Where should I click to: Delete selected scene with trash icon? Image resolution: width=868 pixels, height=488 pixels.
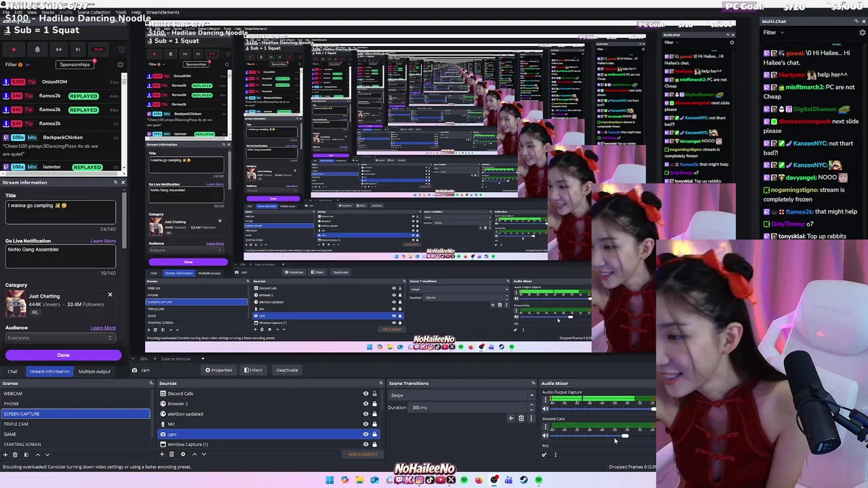tap(15, 454)
